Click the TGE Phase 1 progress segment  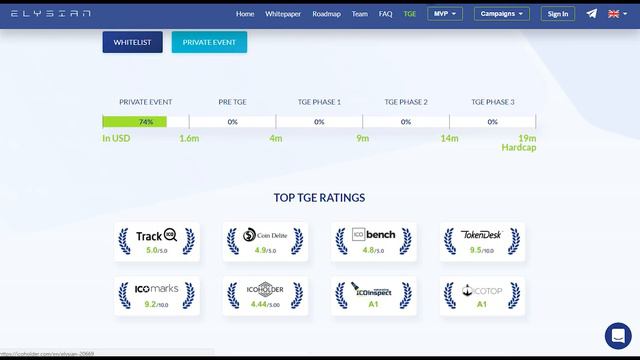[319, 122]
